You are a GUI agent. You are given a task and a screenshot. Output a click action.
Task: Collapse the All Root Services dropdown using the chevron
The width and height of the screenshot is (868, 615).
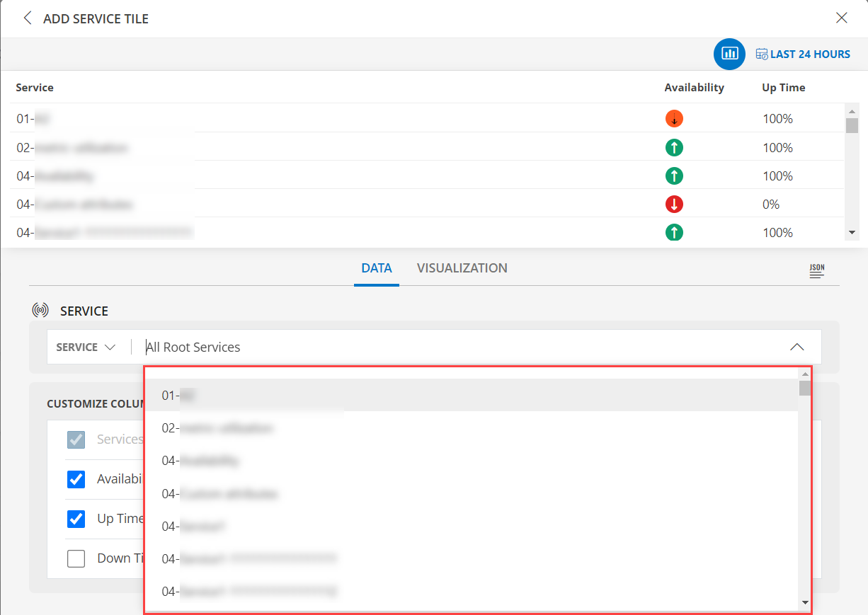(x=796, y=347)
